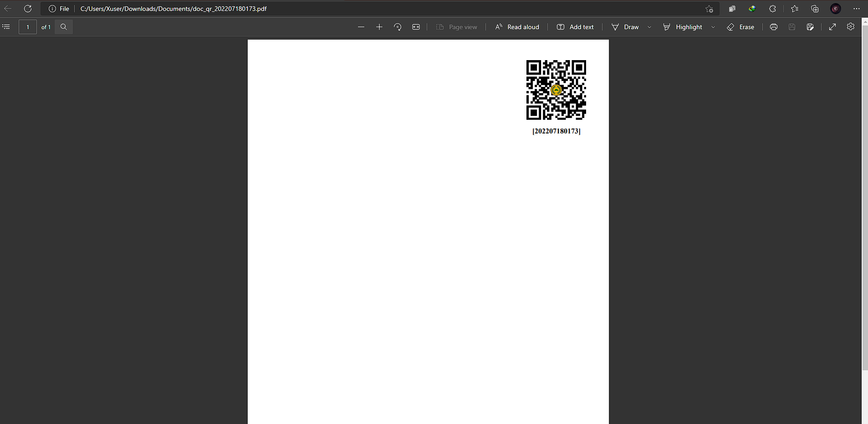Print the PDF document
This screenshot has width=868, height=424.
[x=773, y=27]
